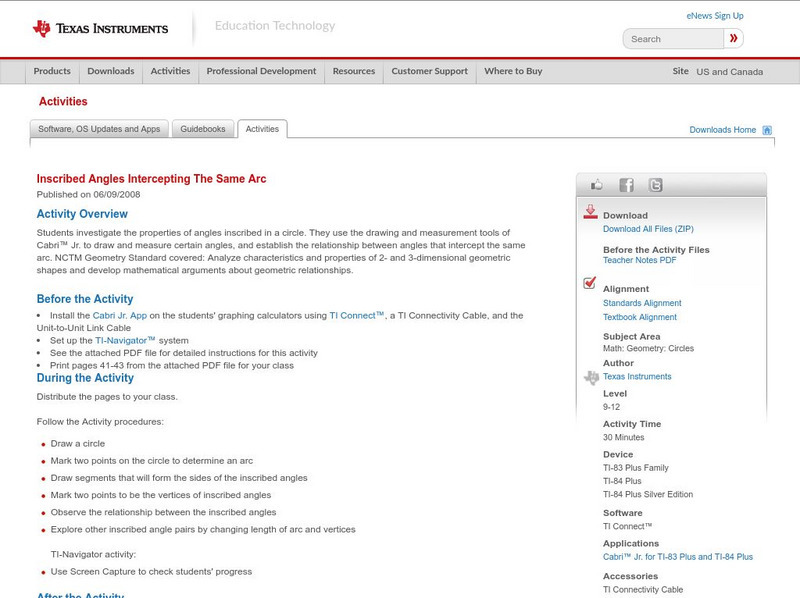Open the Downloads menu
800x598 pixels.
(111, 71)
